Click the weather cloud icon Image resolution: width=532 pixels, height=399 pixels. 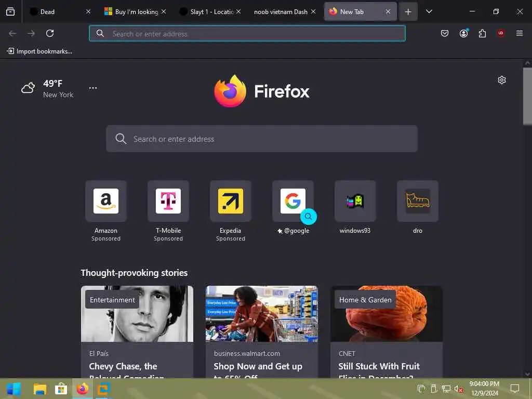[x=28, y=88]
